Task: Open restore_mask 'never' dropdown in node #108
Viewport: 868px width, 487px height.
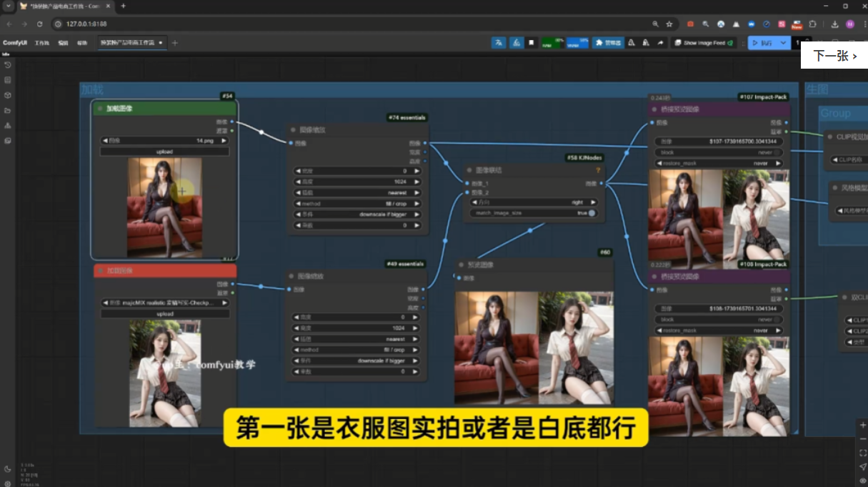Action: (719, 330)
